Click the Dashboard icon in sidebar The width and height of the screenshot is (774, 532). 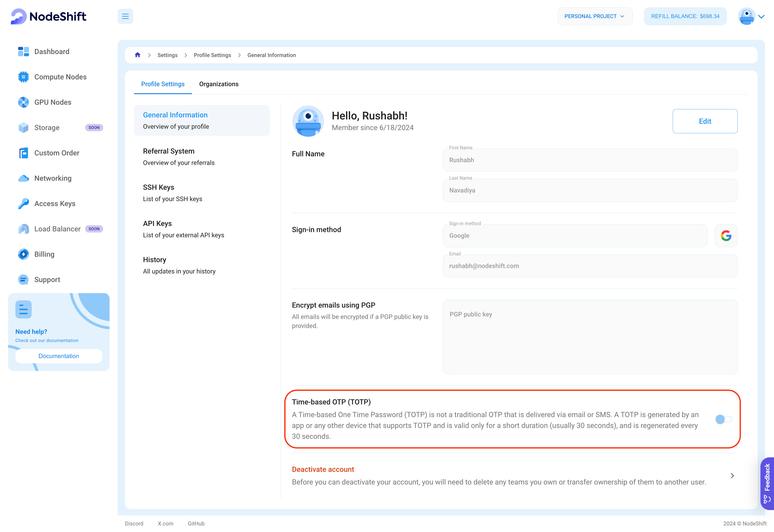(24, 52)
